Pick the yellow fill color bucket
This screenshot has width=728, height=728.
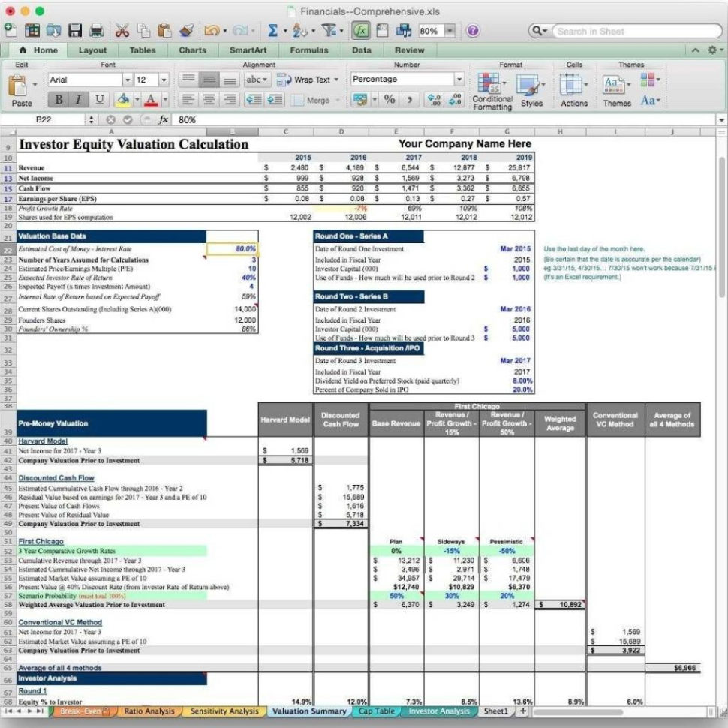(x=123, y=99)
